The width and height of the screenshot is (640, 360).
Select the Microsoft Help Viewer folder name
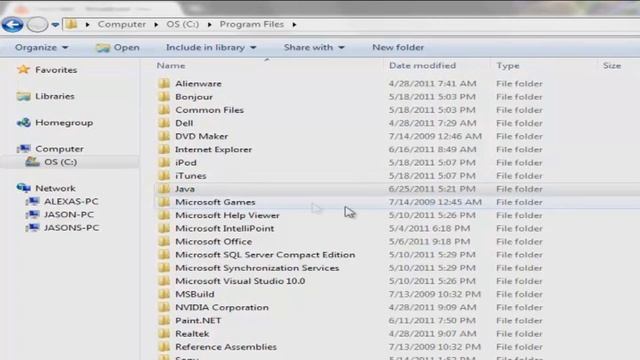click(x=227, y=215)
